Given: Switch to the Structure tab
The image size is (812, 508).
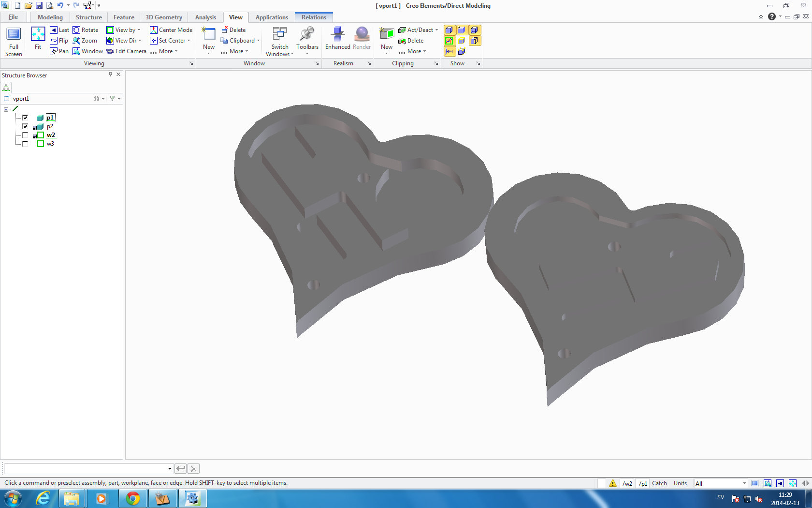Looking at the screenshot, I should (x=89, y=17).
